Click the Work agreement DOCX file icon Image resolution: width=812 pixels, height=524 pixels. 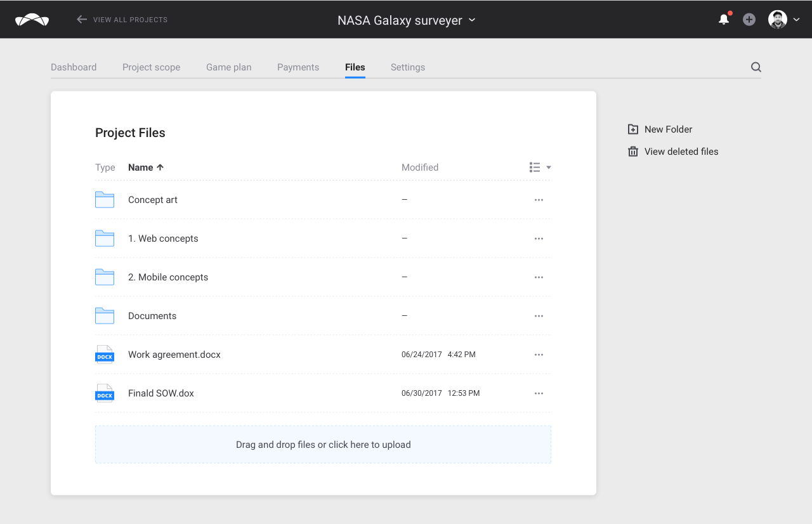click(x=105, y=355)
